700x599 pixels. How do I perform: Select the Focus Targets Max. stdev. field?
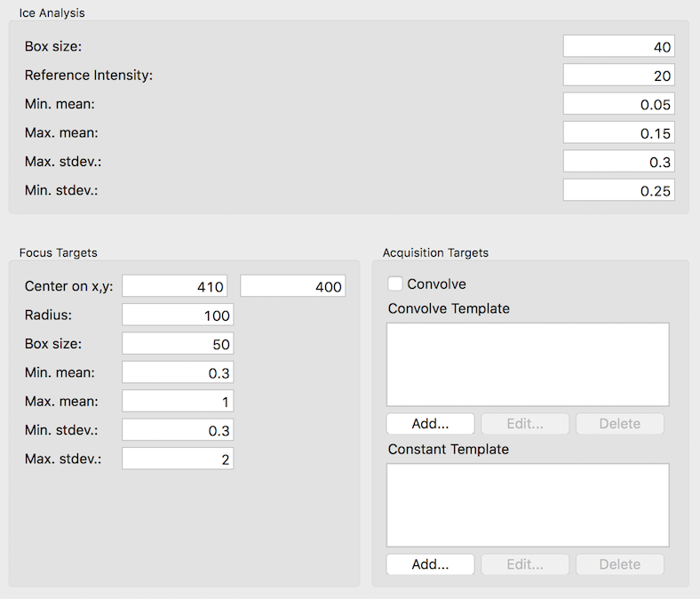tap(178, 459)
